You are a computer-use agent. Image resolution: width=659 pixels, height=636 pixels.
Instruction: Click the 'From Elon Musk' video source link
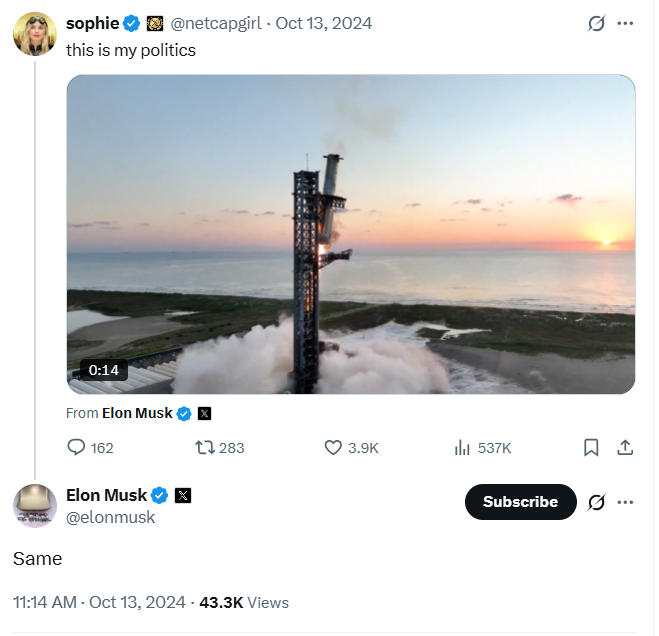click(137, 413)
